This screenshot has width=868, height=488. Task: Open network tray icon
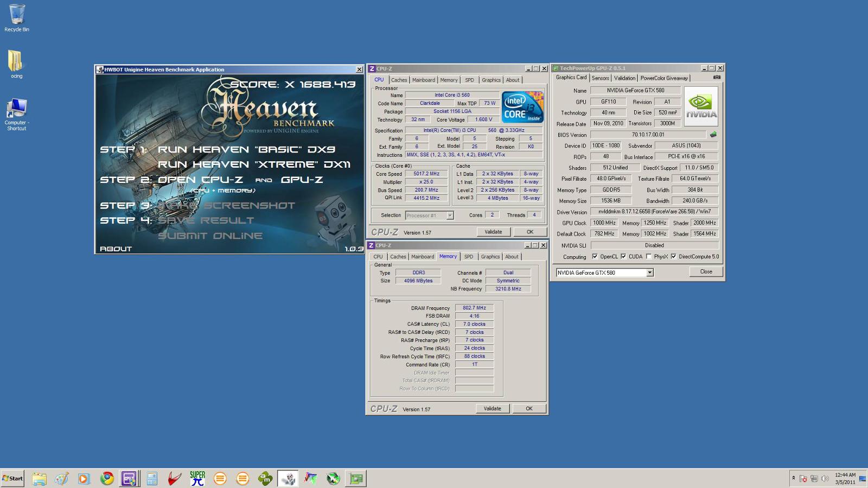[x=814, y=478]
